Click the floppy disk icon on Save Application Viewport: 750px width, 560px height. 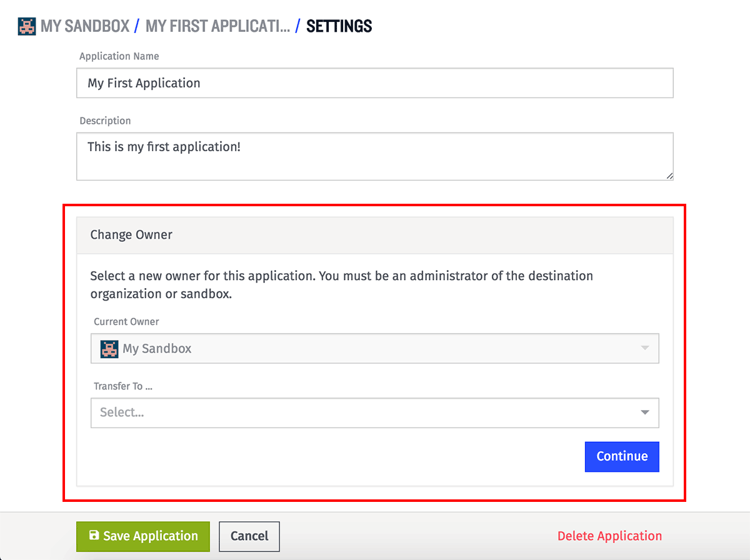click(94, 536)
